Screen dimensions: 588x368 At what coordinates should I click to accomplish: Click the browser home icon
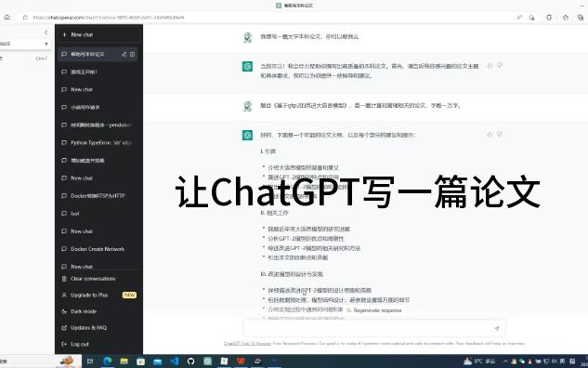(x=7, y=18)
